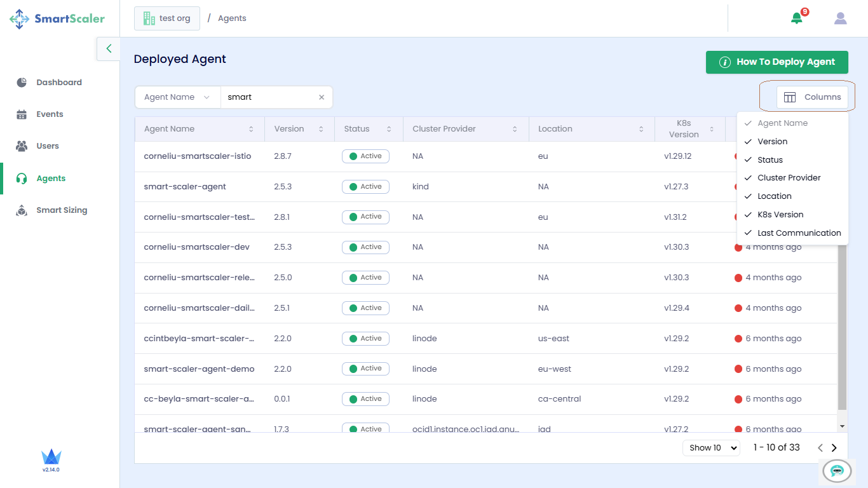Image resolution: width=868 pixels, height=488 pixels.
Task: Click the scrollbar down arrow
Action: (x=842, y=426)
